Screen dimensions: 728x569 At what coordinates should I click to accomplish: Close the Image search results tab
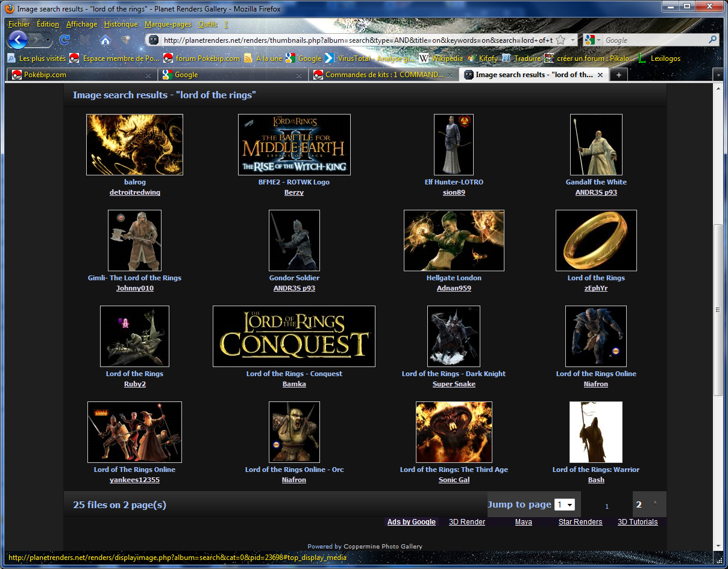click(600, 75)
